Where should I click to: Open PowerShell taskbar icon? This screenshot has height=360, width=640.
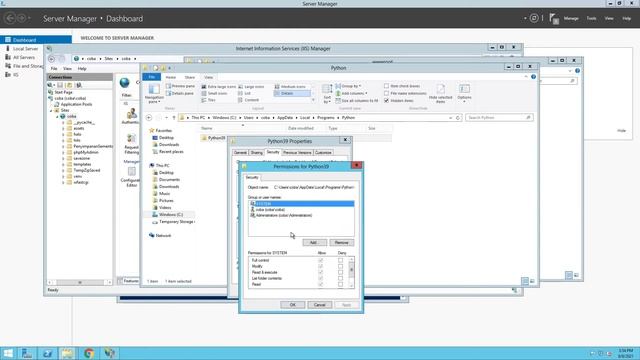tap(47, 353)
